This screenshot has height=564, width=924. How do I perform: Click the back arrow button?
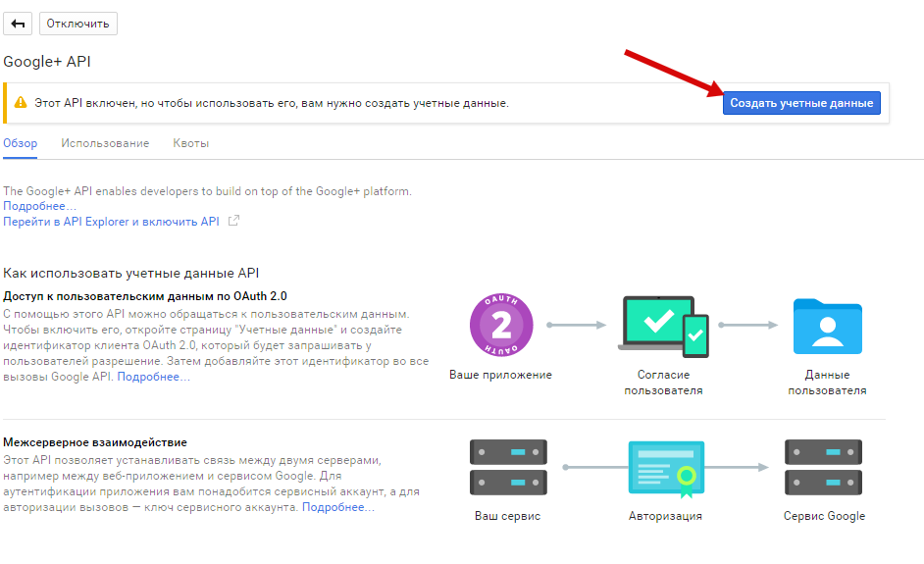coord(19,23)
